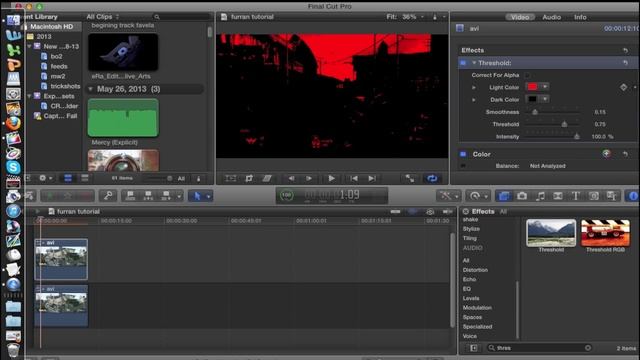Screen dimensions: 640x360
Task: Connect selected clip to primary storyline
Action: 131,196
